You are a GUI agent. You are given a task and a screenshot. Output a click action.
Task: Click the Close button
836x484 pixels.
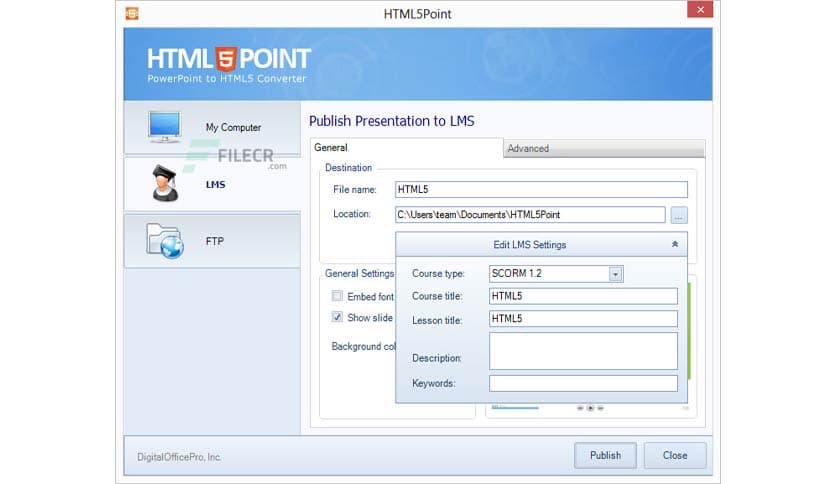pos(675,456)
